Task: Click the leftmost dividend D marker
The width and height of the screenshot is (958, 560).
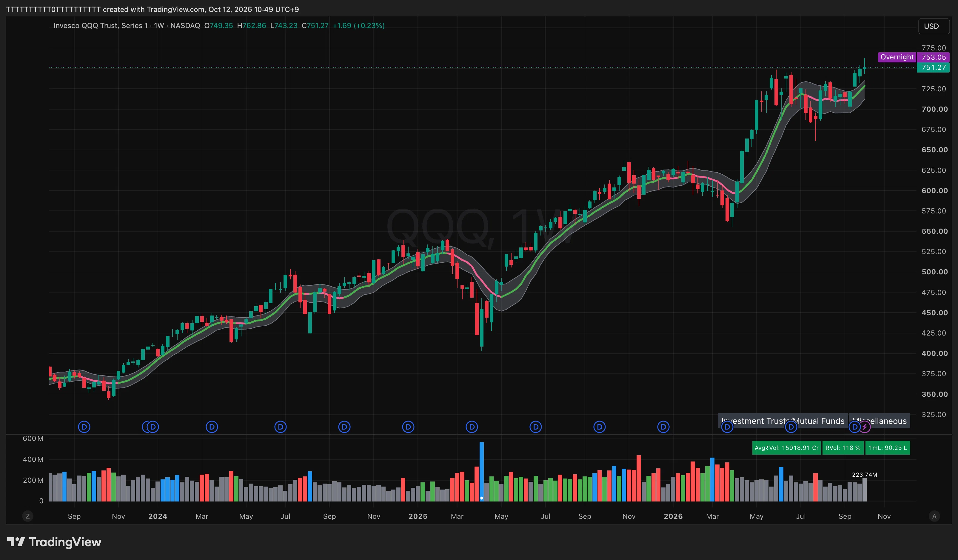Action: click(84, 427)
